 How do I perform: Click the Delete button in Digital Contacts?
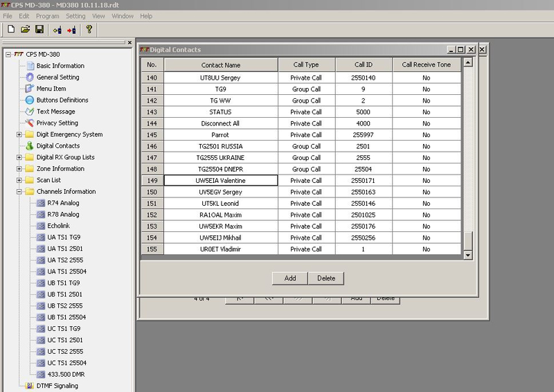pos(326,278)
